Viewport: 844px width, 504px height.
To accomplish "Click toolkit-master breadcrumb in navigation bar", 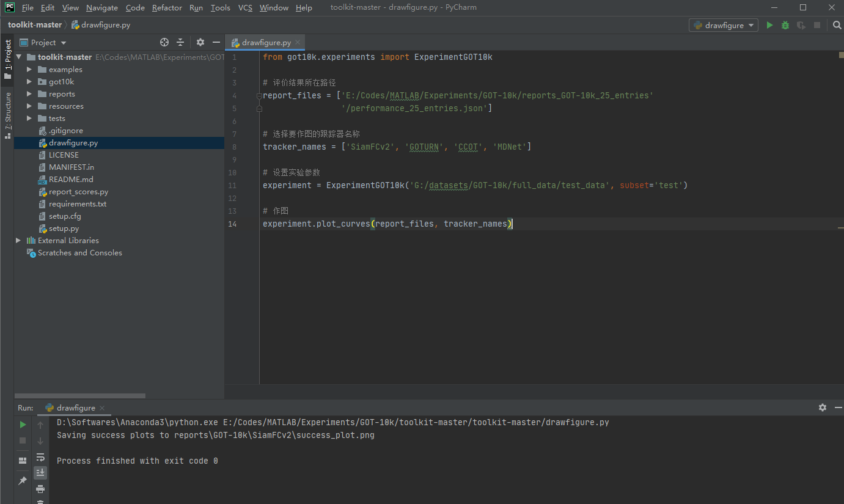I will (35, 25).
